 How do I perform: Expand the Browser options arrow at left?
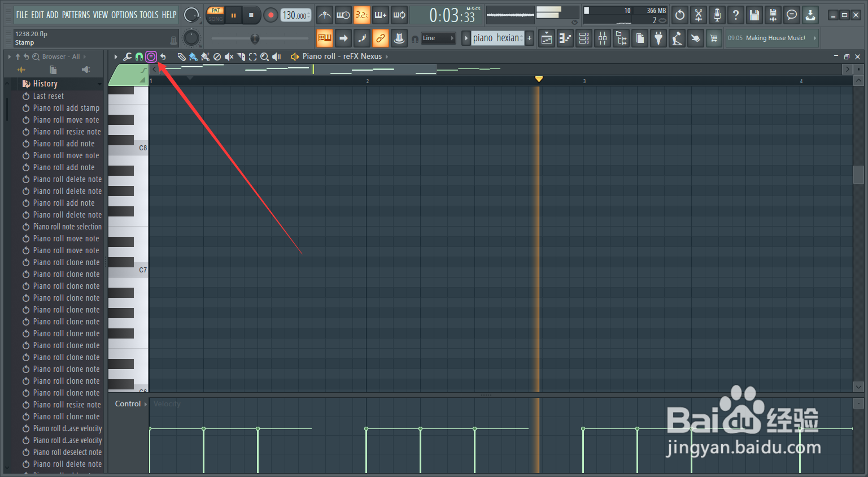pyautogui.click(x=10, y=57)
